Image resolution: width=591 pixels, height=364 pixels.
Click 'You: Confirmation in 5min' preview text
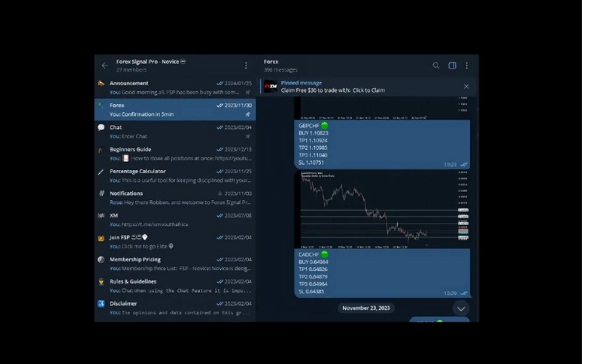coord(142,114)
